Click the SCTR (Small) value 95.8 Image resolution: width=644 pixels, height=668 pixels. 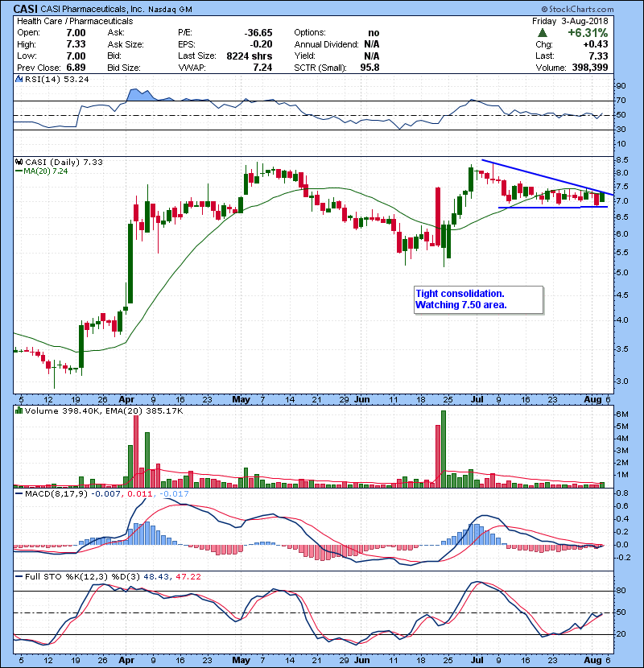(x=369, y=68)
